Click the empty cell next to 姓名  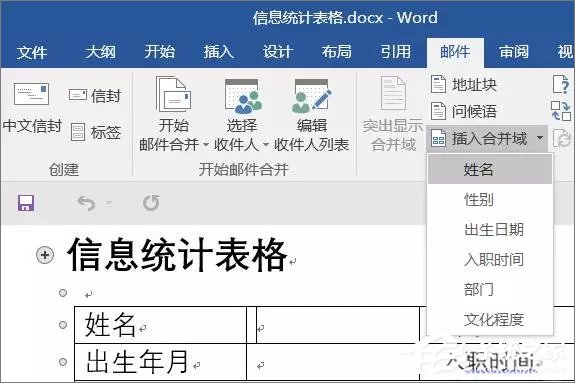[337, 325]
